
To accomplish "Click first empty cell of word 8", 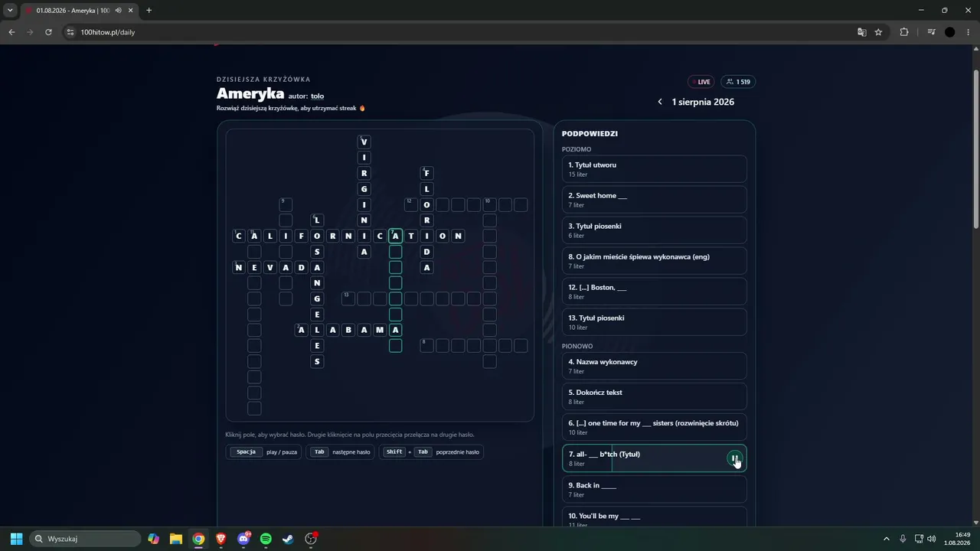I will (x=426, y=346).
